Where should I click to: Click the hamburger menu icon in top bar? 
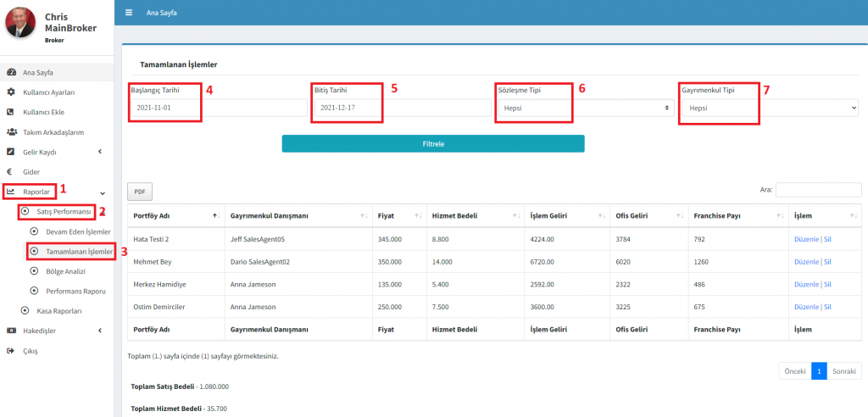128,13
